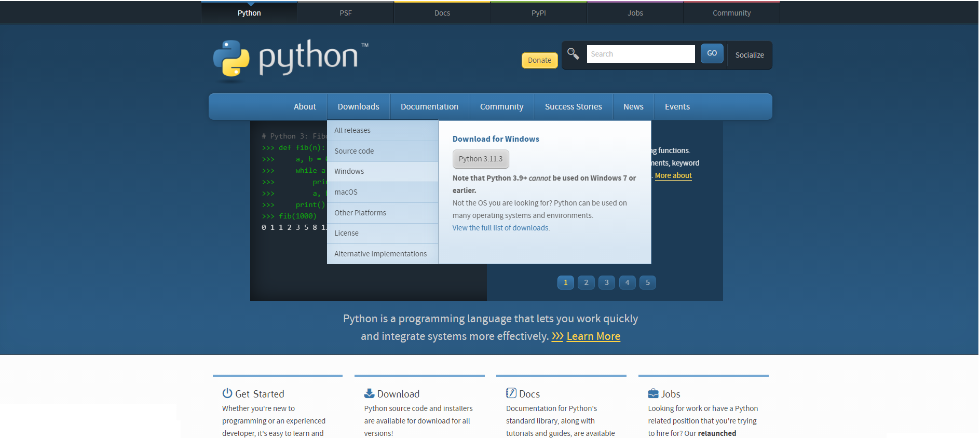Show slide 1 in the carousel
Screen dimensions: 980x438
pos(566,282)
